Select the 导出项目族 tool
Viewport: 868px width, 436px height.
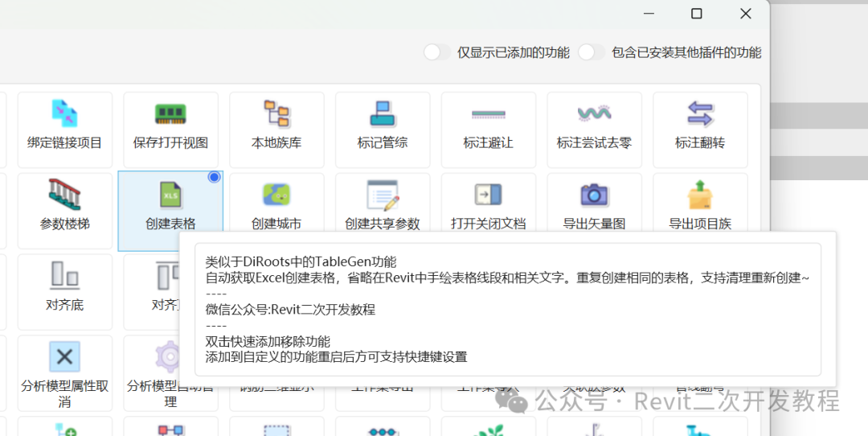click(700, 203)
